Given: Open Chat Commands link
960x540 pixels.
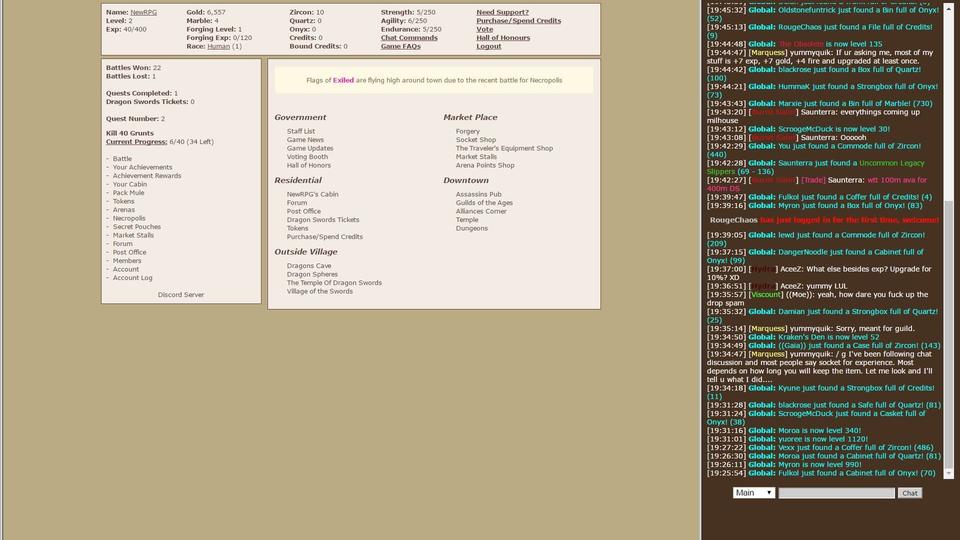Looking at the screenshot, I should pos(409,38).
